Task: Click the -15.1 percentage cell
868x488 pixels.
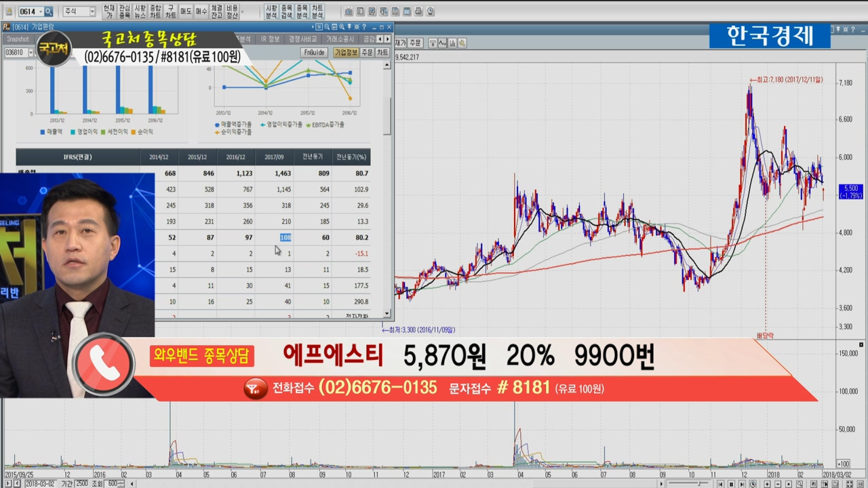Action: click(x=361, y=253)
